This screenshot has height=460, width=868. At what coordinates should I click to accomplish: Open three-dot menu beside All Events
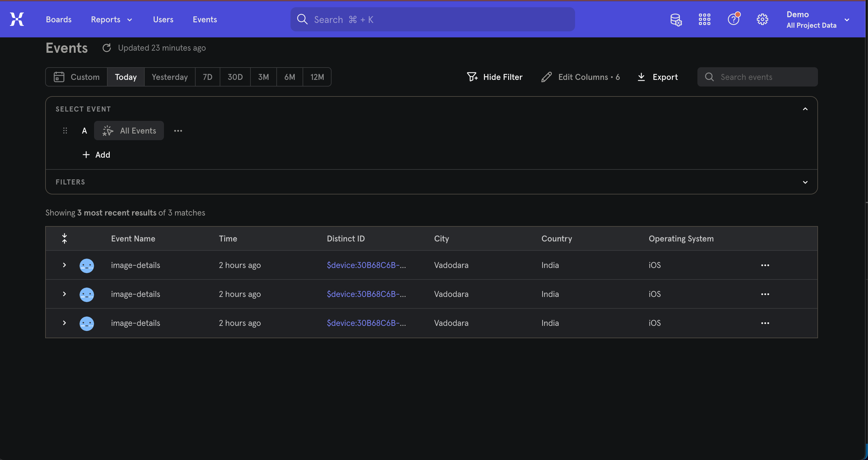(178, 131)
